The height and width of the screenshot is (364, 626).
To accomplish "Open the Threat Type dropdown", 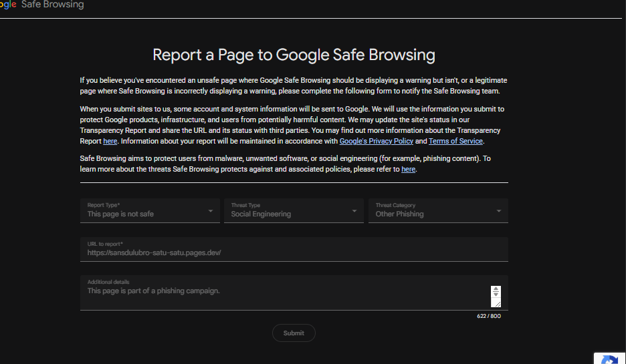I will point(294,210).
